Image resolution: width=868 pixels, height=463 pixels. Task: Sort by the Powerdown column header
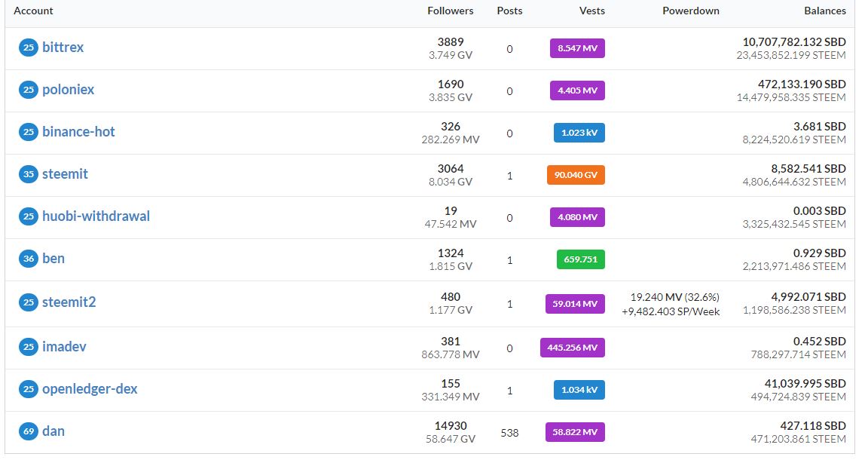pyautogui.click(x=691, y=11)
